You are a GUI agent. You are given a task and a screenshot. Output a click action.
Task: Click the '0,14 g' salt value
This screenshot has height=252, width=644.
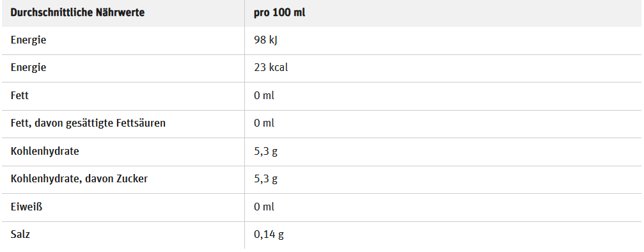[269, 235]
